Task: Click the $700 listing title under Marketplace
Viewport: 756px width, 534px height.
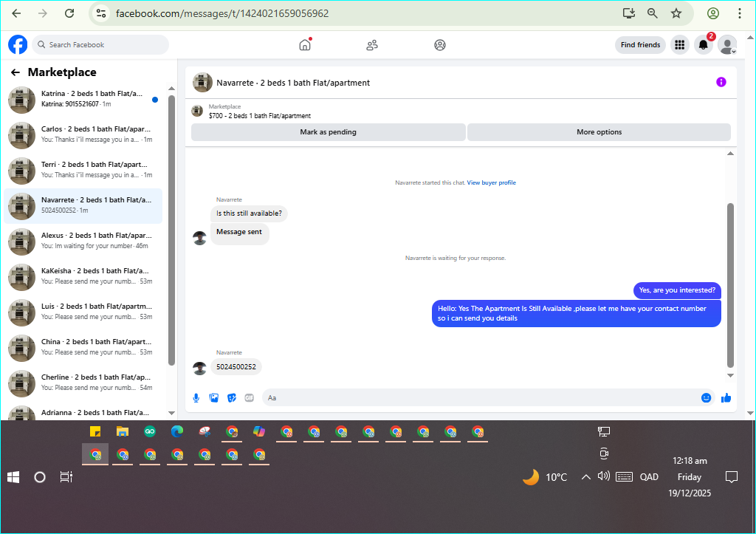Action: point(260,116)
